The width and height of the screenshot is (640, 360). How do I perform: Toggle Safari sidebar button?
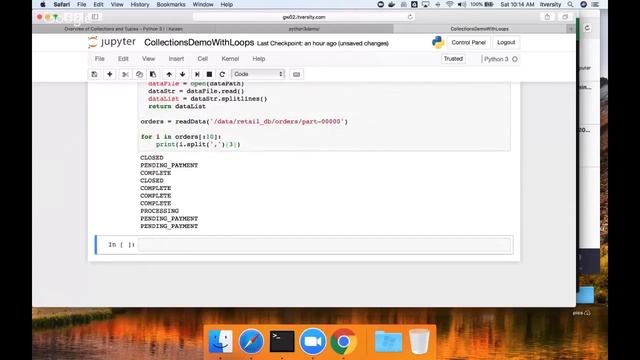pos(95,17)
